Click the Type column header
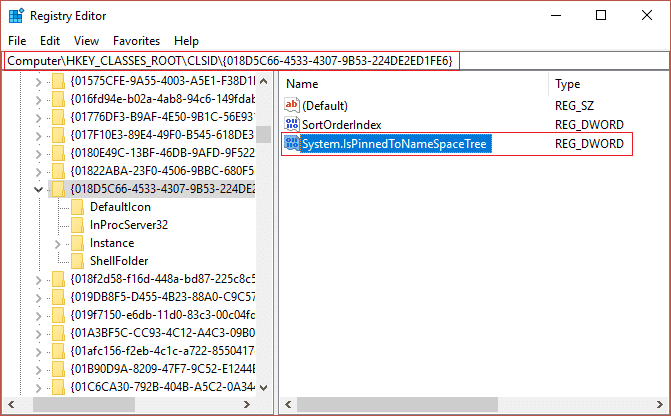 click(x=609, y=84)
